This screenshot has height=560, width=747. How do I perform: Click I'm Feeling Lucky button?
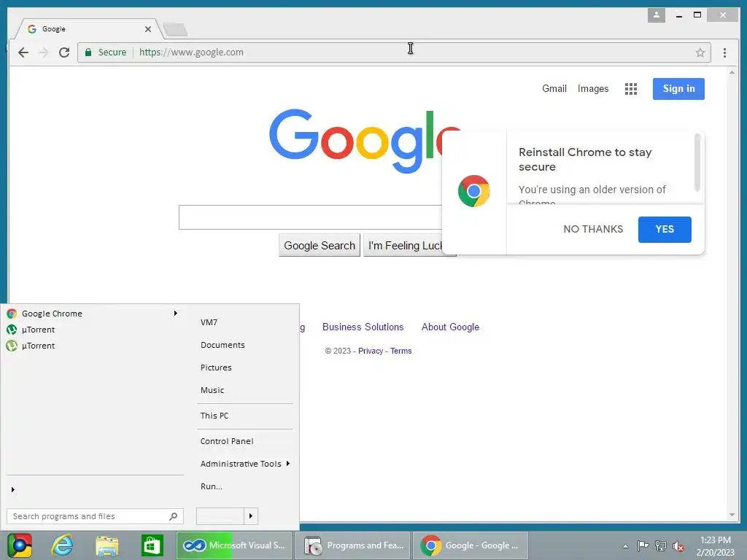point(404,245)
